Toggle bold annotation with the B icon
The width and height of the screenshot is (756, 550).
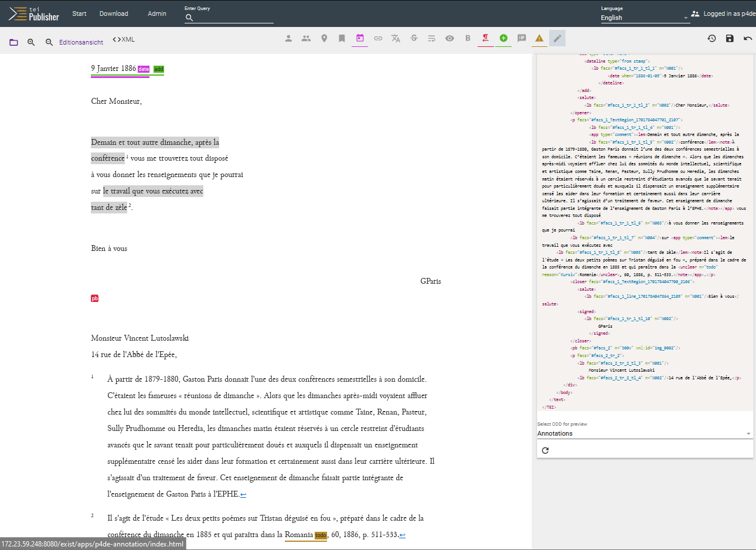467,38
